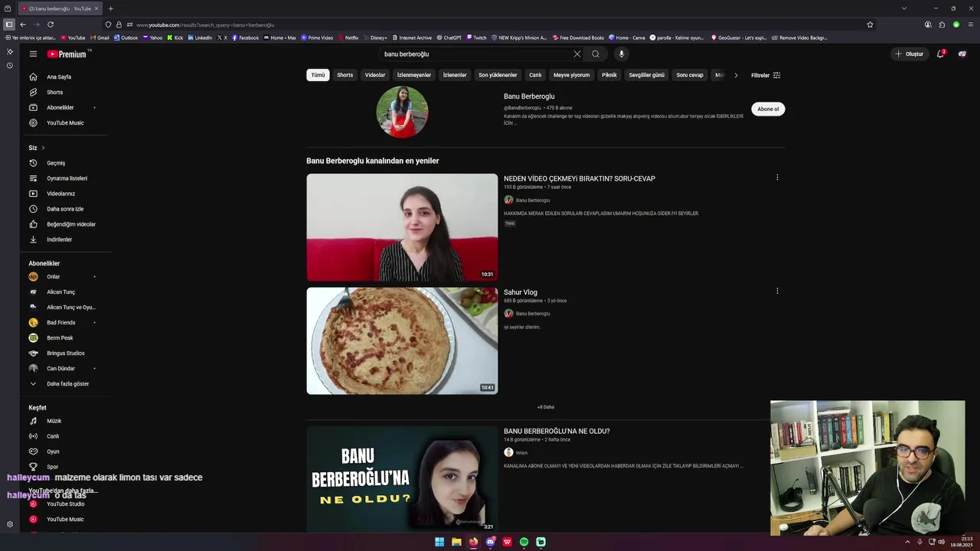
Task: Open the Banu Berberoglu channel avatar
Action: tap(402, 112)
